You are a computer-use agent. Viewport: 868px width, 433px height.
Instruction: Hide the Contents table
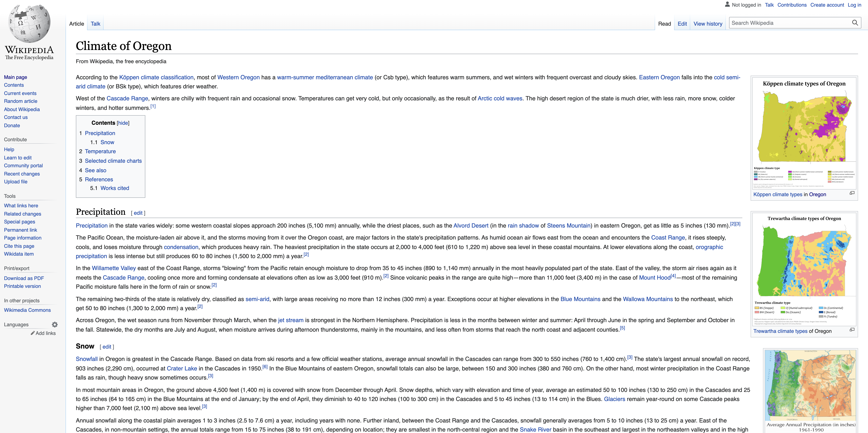pyautogui.click(x=123, y=123)
